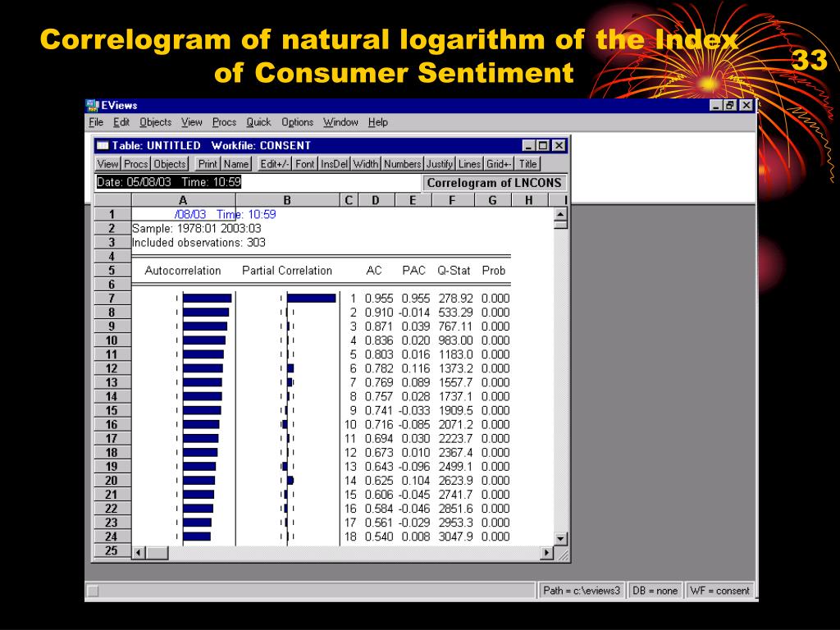This screenshot has height=630, width=840.
Task: Click the 'Autocorrelation' heading
Action: click(183, 271)
